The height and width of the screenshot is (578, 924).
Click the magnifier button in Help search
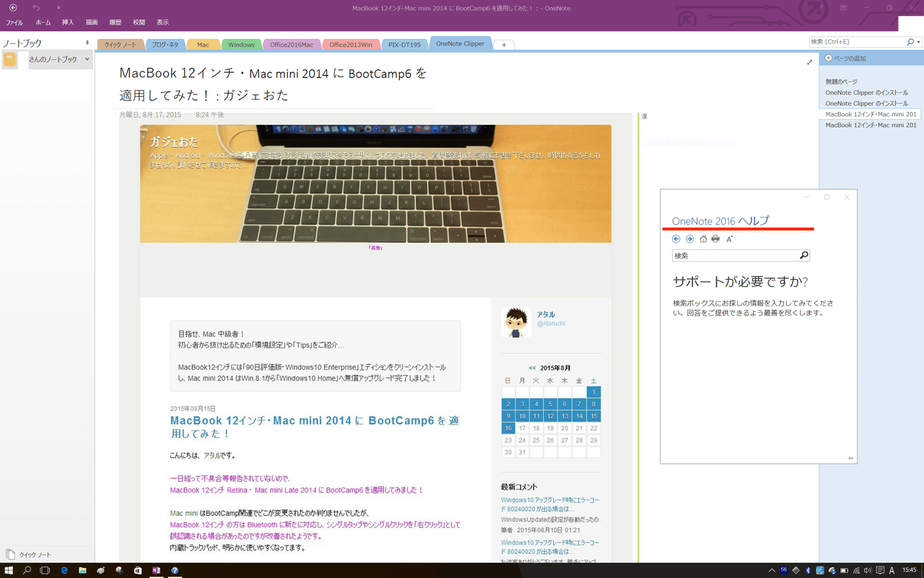point(804,256)
